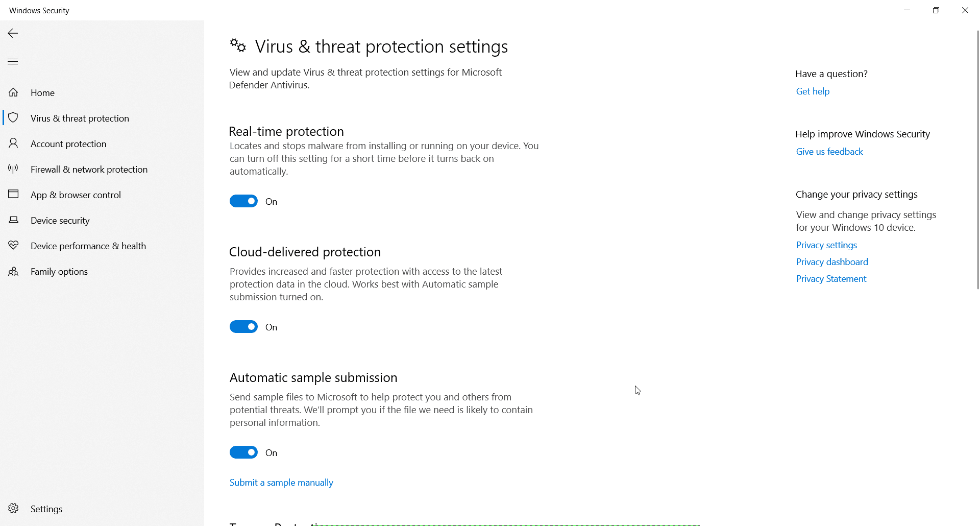The image size is (980, 526).
Task: Click the vertical scrollbar on right edge
Action: click(977, 160)
